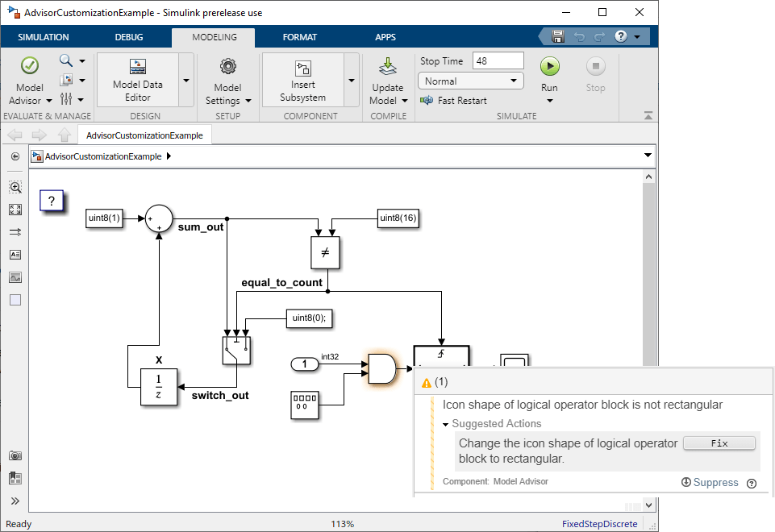Expand the Design gallery dropdown arrow
775x532 pixels.
186,80
